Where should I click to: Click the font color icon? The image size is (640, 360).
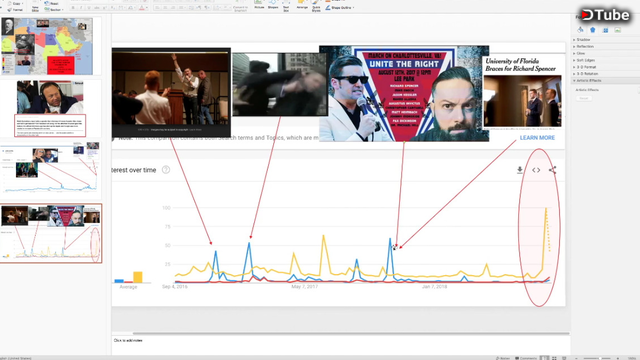142,8
